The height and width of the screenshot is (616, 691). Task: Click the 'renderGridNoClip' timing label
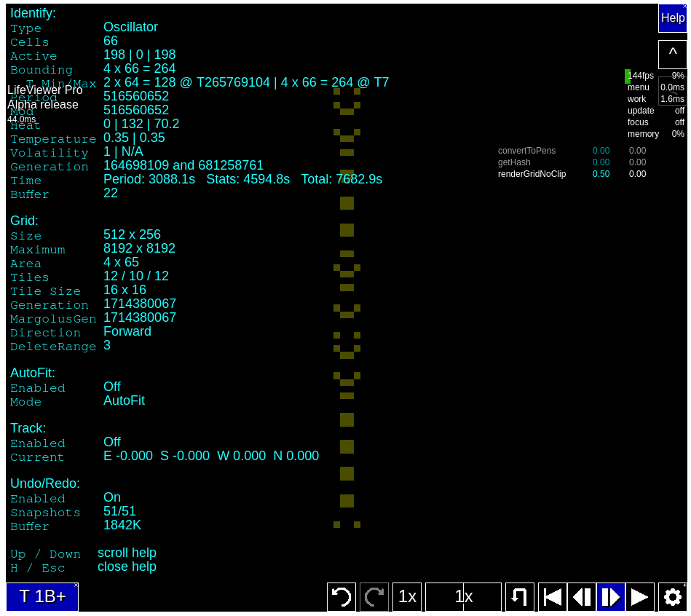pyautogui.click(x=532, y=174)
